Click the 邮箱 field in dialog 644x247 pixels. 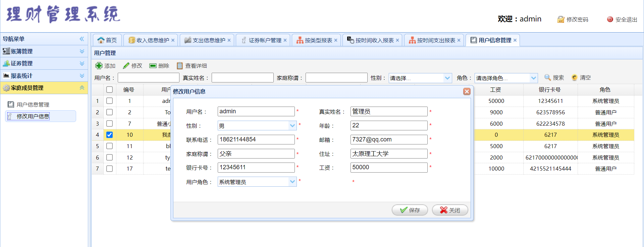pos(389,139)
